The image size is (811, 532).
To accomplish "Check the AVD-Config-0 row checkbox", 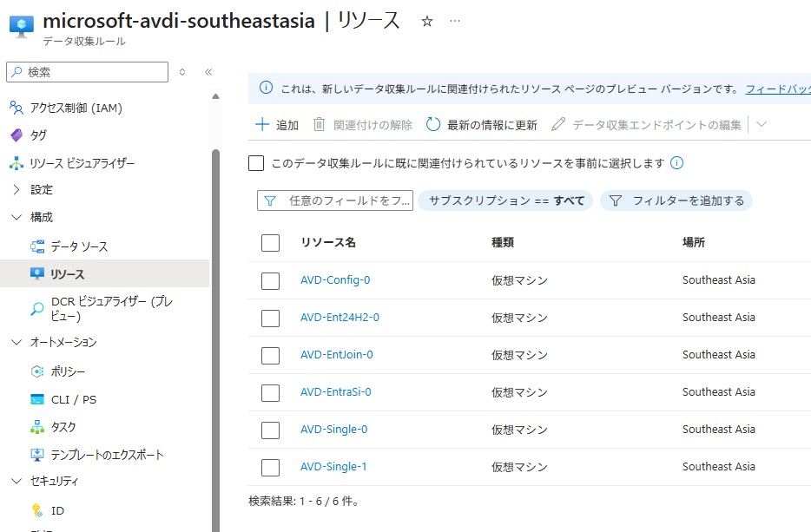I will pyautogui.click(x=270, y=280).
